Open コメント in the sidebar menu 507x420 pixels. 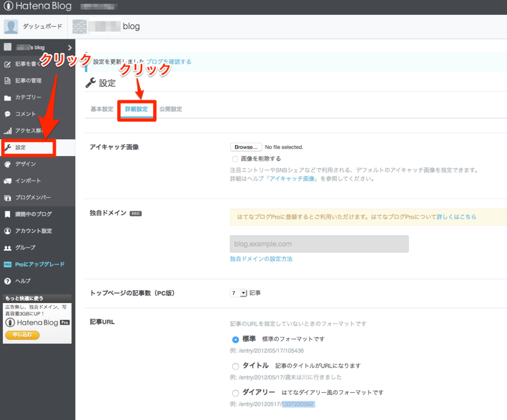click(x=26, y=114)
